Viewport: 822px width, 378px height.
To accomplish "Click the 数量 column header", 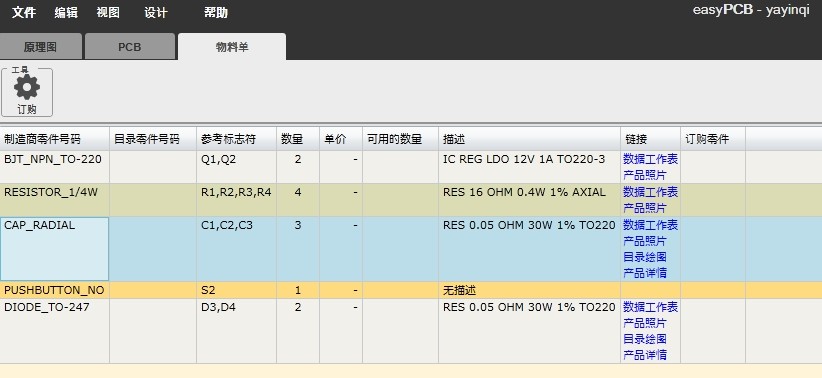I will point(298,139).
